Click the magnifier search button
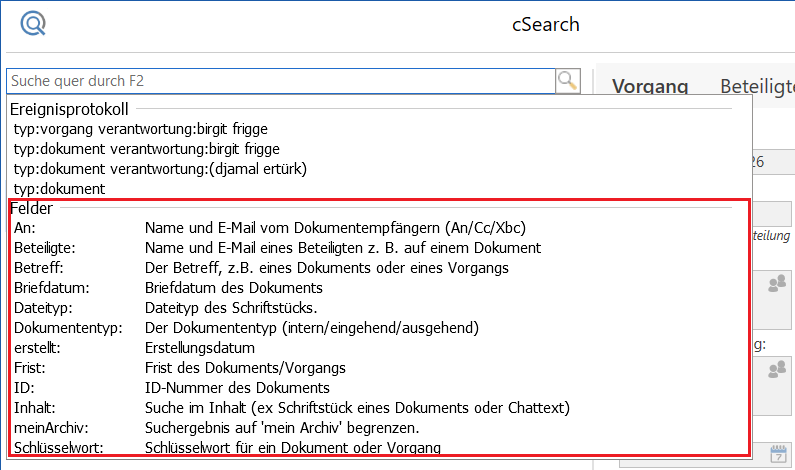Image resolution: width=795 pixels, height=470 pixels. (567, 81)
